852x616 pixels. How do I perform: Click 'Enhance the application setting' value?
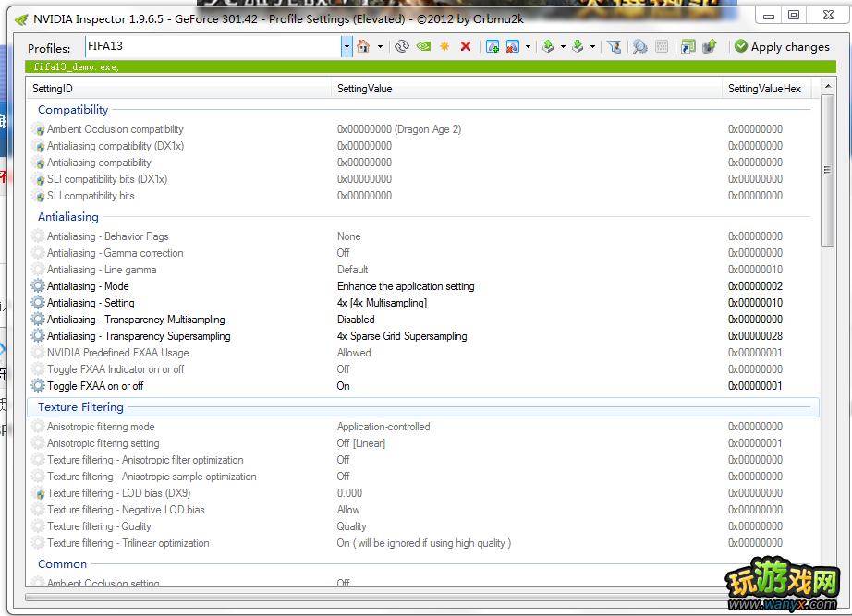pos(406,286)
